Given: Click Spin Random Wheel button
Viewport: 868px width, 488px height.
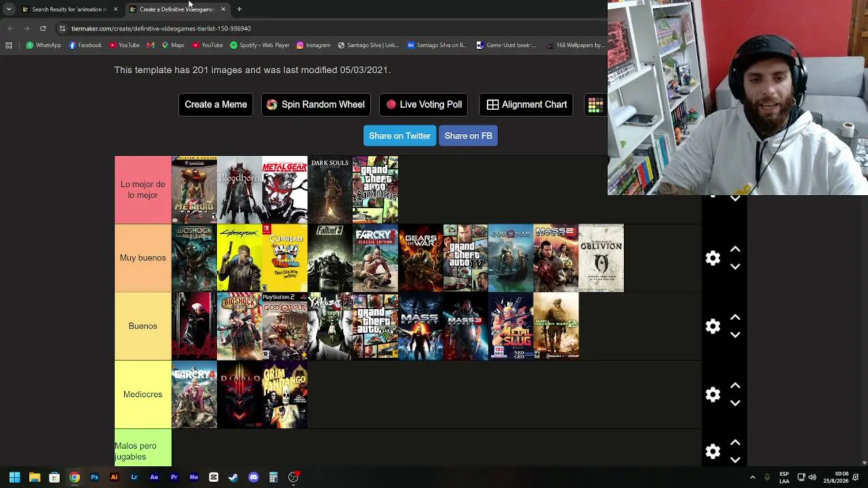Looking at the screenshot, I should pyautogui.click(x=316, y=104).
